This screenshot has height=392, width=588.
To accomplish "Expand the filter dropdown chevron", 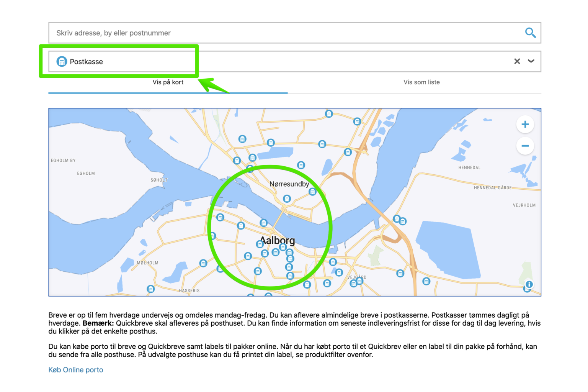I will point(531,61).
